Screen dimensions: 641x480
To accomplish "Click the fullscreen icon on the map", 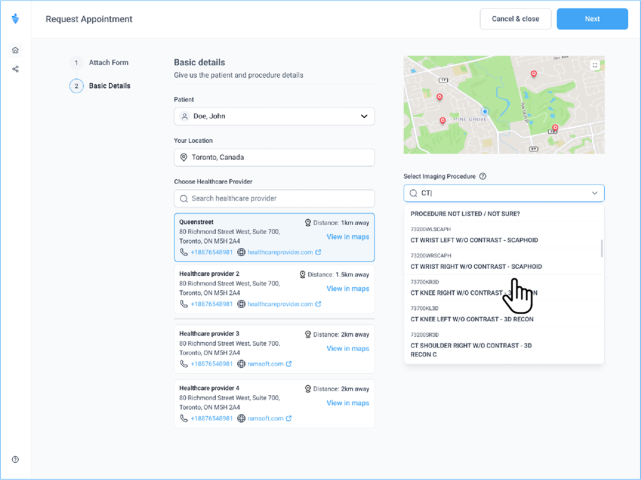I will click(595, 65).
